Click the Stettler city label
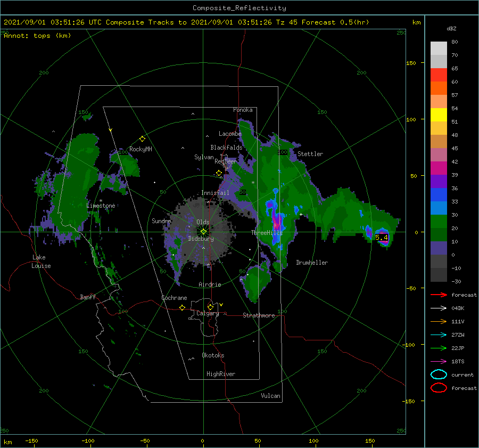The width and height of the screenshot is (479, 448). (310, 154)
